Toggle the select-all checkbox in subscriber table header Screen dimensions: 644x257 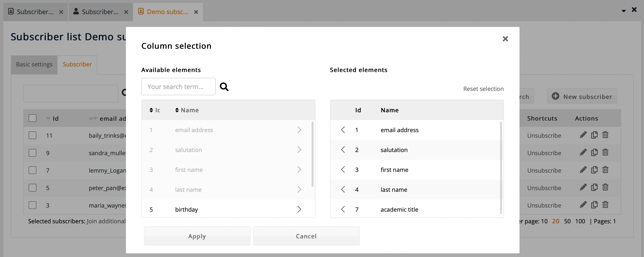(33, 118)
